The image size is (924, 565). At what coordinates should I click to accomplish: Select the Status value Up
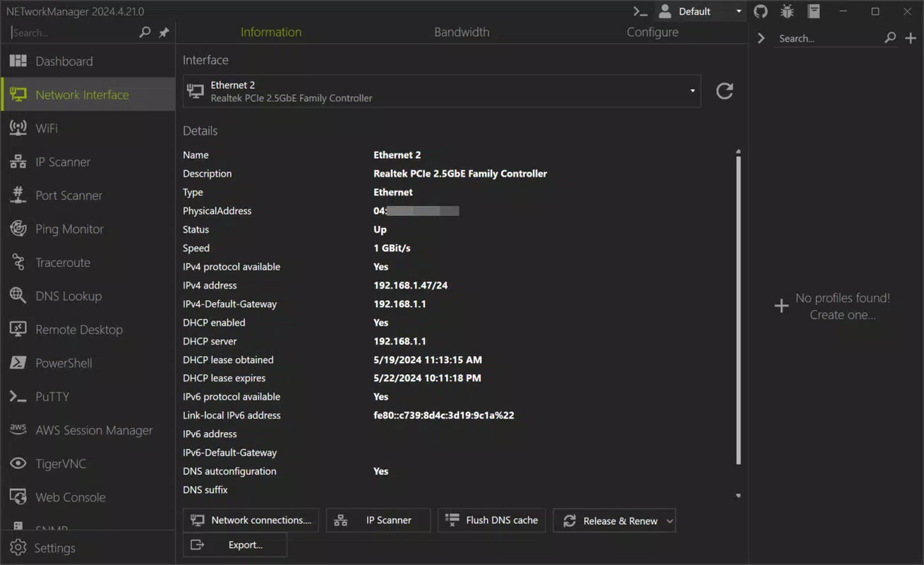pos(380,230)
